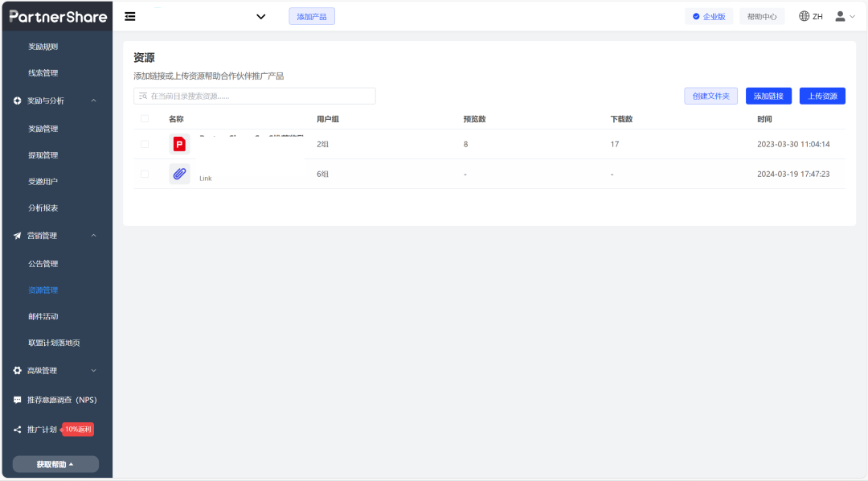Click the 高级管理 gear icon
The image size is (868, 481).
pos(17,370)
